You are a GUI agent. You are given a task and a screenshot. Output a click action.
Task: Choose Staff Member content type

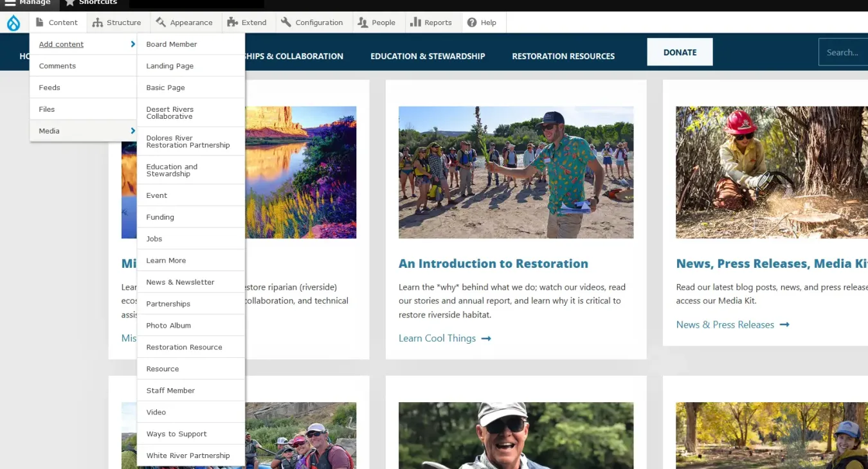(x=191, y=391)
